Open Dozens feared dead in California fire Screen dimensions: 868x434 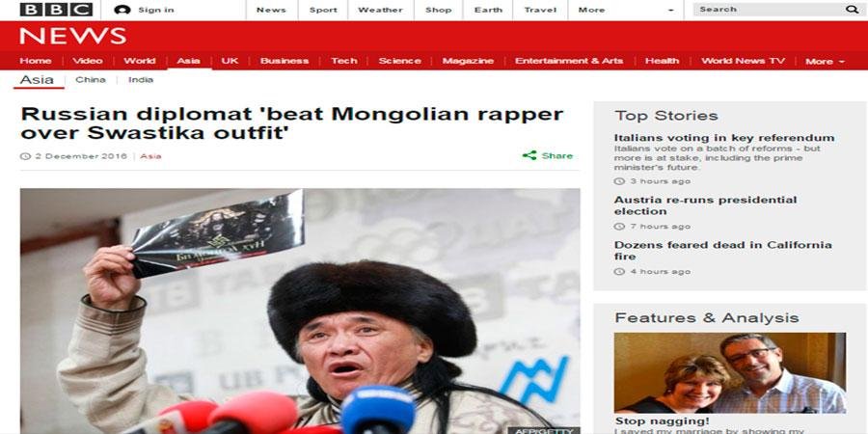[x=723, y=251]
